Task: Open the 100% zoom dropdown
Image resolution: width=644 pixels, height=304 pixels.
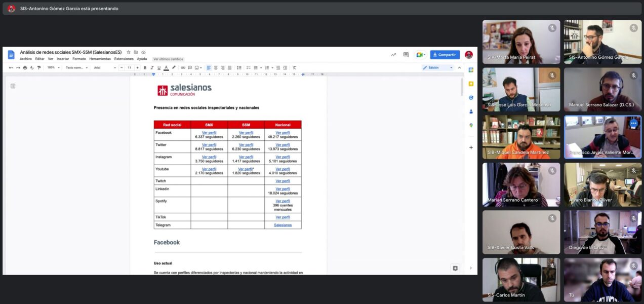Action: pos(53,67)
